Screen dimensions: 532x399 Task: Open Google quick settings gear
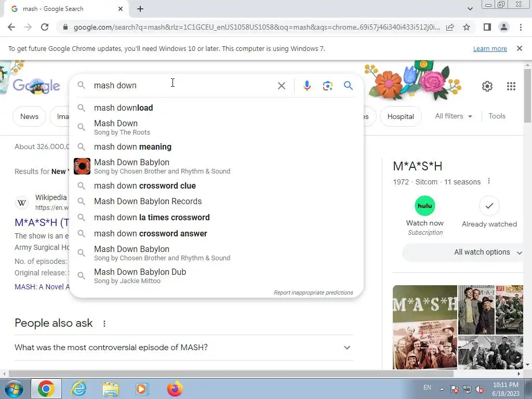pyautogui.click(x=487, y=86)
